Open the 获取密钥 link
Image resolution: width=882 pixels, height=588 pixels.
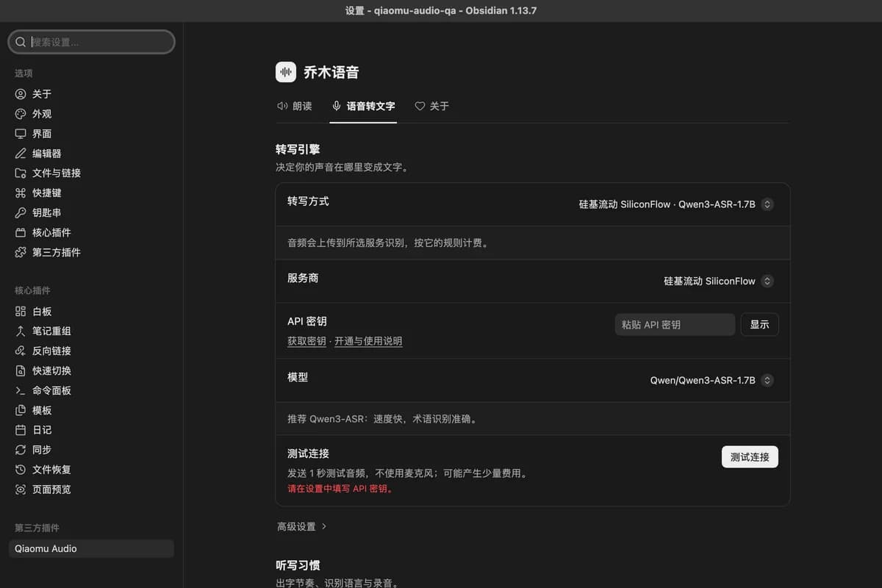(306, 341)
